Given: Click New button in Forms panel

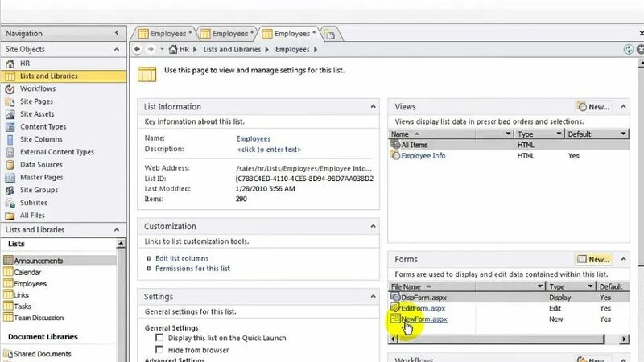Looking at the screenshot, I should tap(593, 259).
